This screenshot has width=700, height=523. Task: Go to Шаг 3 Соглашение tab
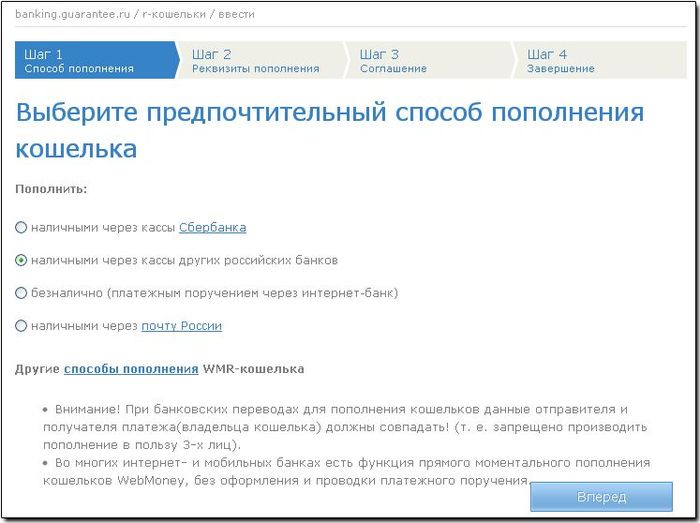coord(429,60)
